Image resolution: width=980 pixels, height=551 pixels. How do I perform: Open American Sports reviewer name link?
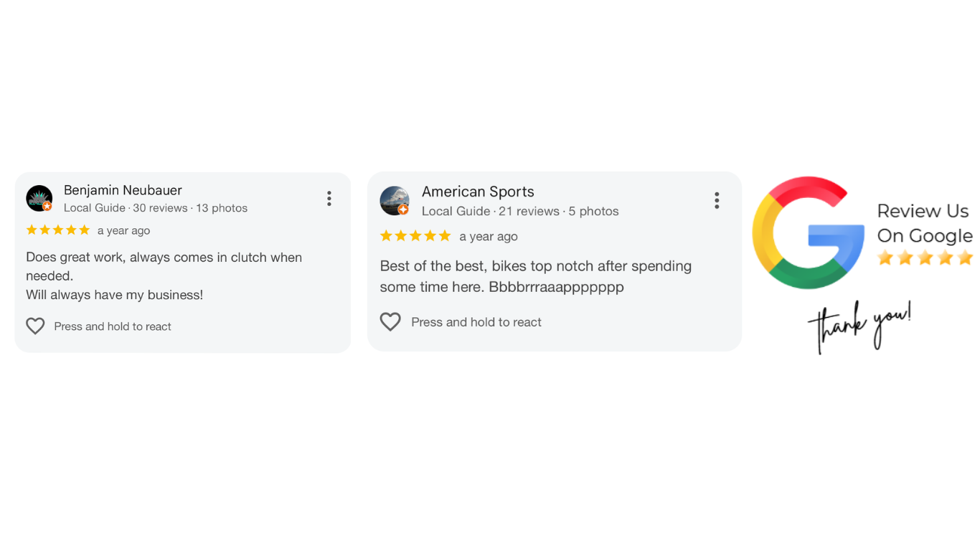478,192
